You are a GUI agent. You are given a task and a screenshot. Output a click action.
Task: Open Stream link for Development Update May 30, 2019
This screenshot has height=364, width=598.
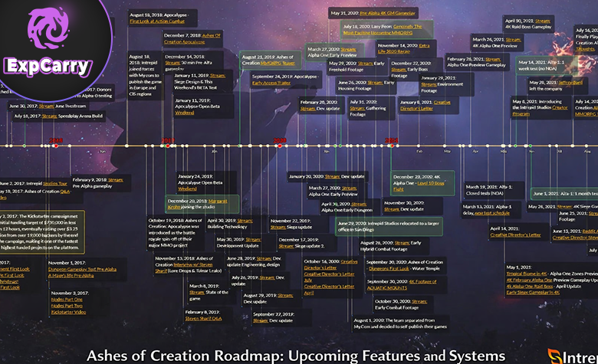[x=253, y=239]
